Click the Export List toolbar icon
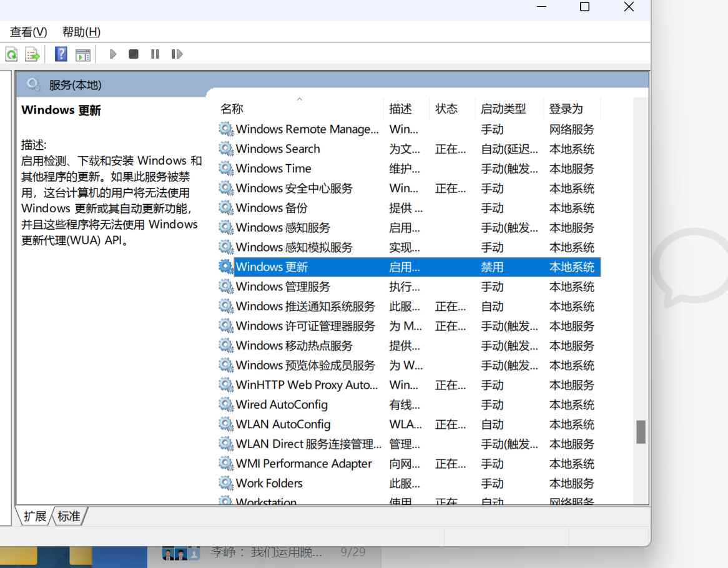This screenshot has width=728, height=568. click(32, 54)
